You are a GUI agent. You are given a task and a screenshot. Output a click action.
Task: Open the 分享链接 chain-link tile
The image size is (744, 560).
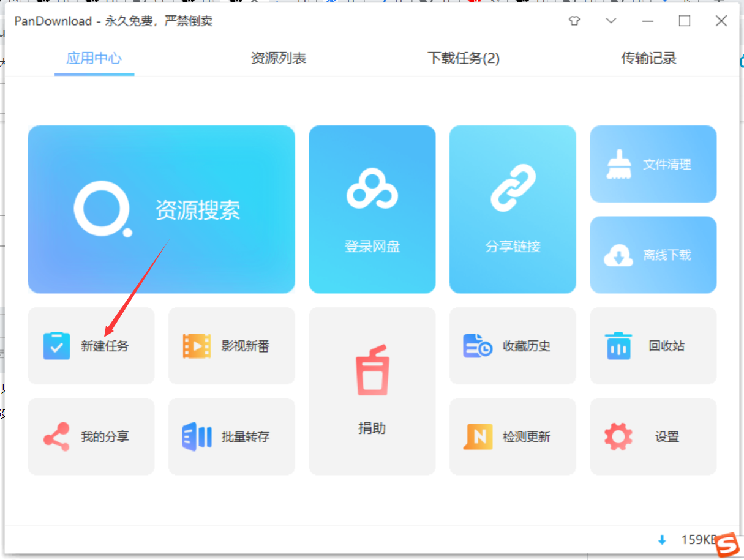click(513, 209)
